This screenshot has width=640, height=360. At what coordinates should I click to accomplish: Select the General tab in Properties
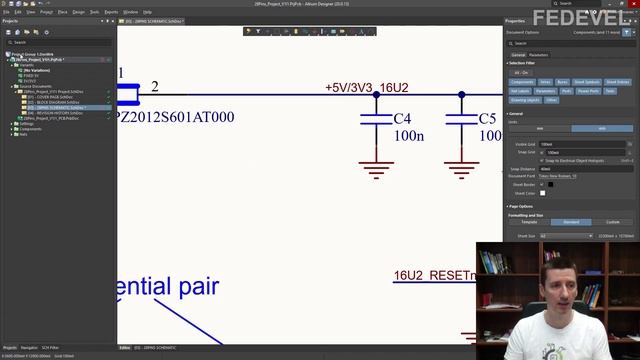(x=518, y=55)
